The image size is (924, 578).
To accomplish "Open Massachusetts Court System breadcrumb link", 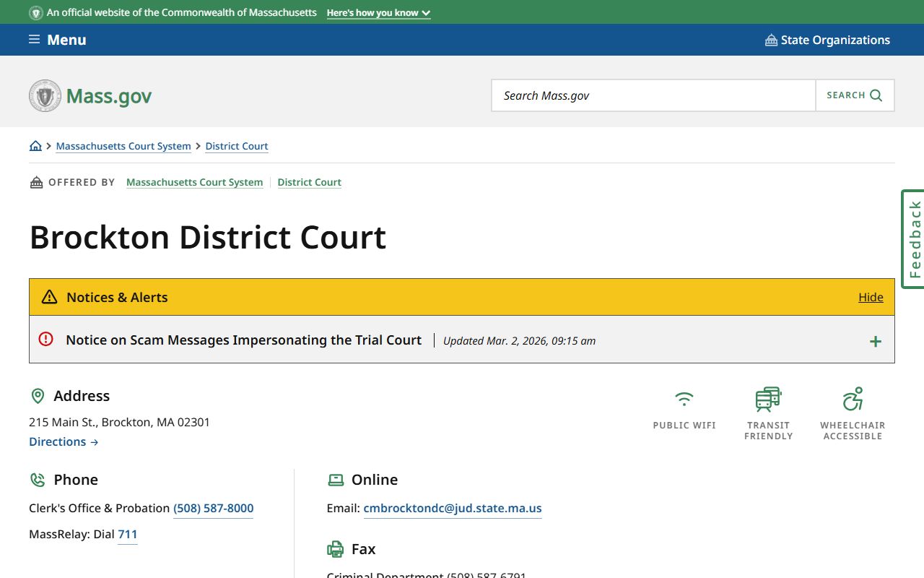I will click(x=123, y=146).
